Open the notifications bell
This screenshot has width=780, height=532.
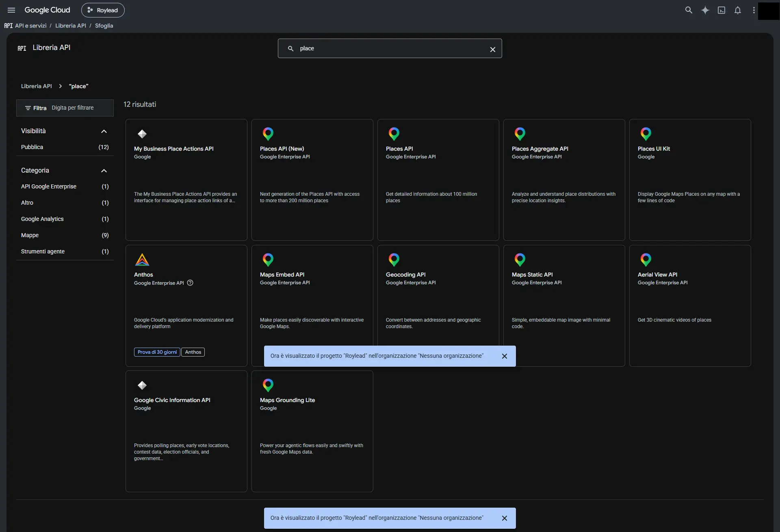pyautogui.click(x=738, y=10)
